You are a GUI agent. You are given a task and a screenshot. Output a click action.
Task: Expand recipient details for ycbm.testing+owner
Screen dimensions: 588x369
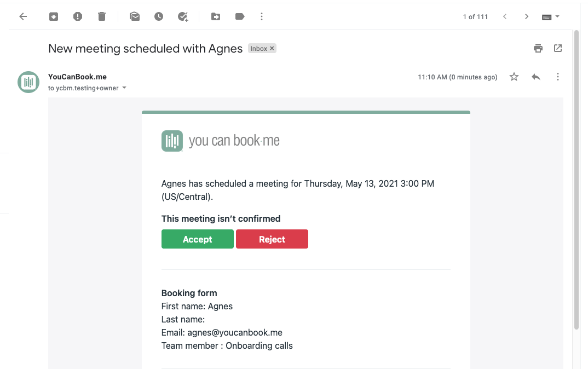(124, 88)
